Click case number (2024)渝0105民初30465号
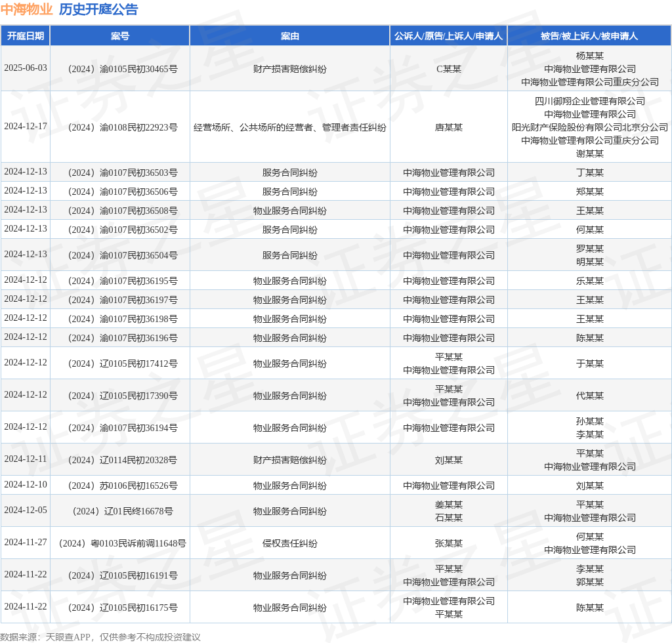The image size is (672, 643). pos(123,69)
